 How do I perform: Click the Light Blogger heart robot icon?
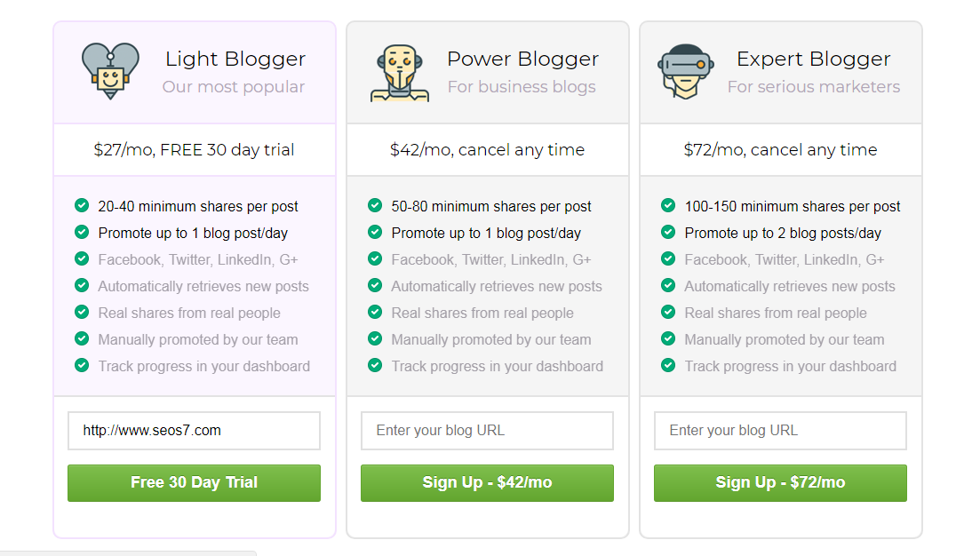click(x=111, y=71)
